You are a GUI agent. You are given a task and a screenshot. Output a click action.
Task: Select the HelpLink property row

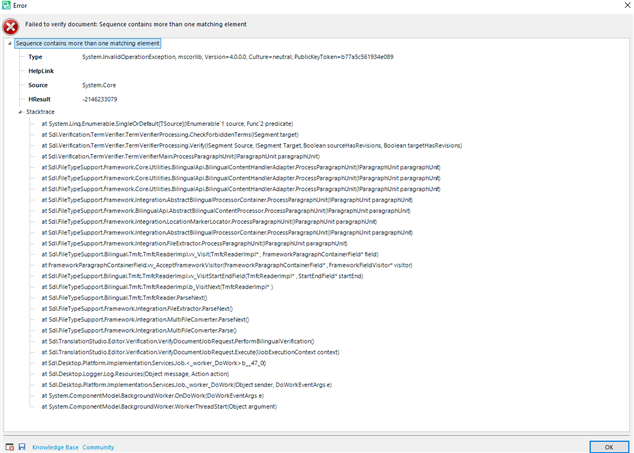[41, 71]
